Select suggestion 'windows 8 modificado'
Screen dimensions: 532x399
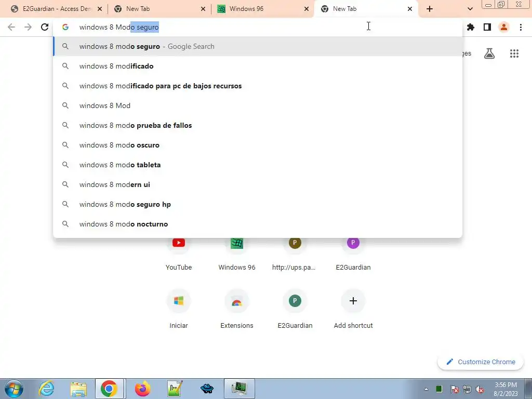pyautogui.click(x=258, y=66)
